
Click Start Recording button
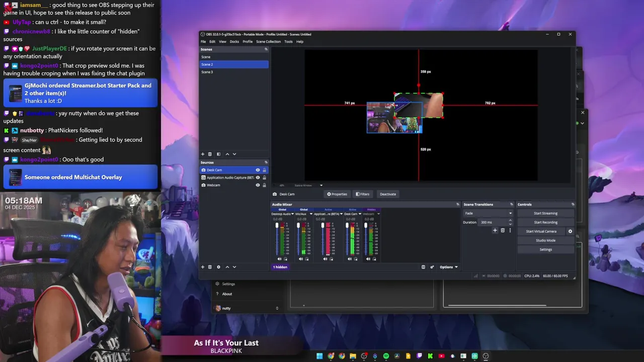pos(546,222)
